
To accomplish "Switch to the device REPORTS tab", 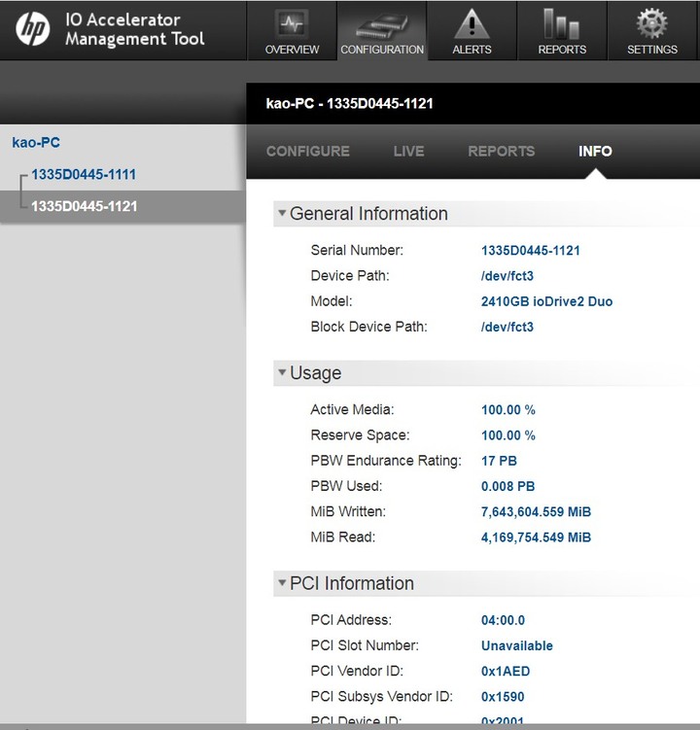I will tap(501, 152).
